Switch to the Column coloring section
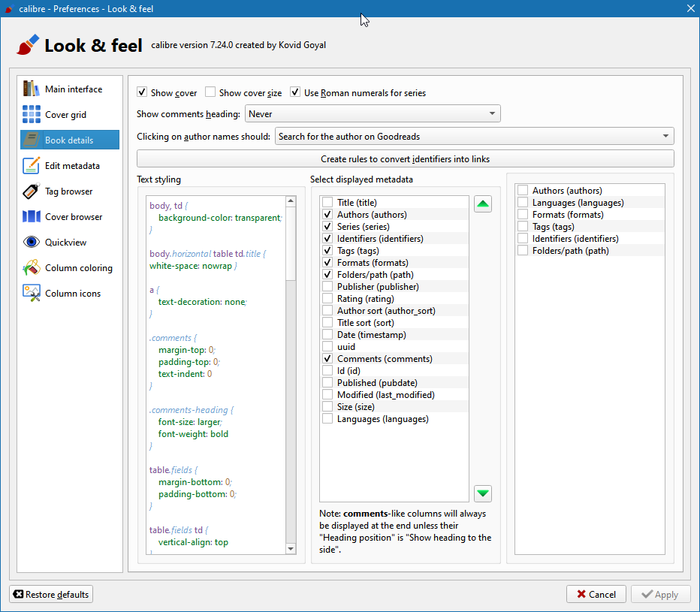The image size is (700, 612). pyautogui.click(x=70, y=268)
